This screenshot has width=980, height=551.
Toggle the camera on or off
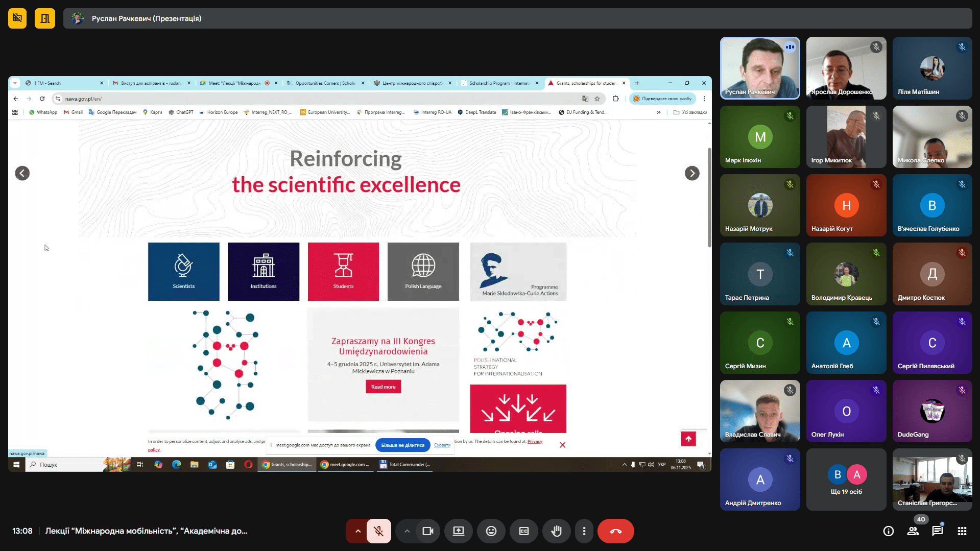tap(428, 531)
